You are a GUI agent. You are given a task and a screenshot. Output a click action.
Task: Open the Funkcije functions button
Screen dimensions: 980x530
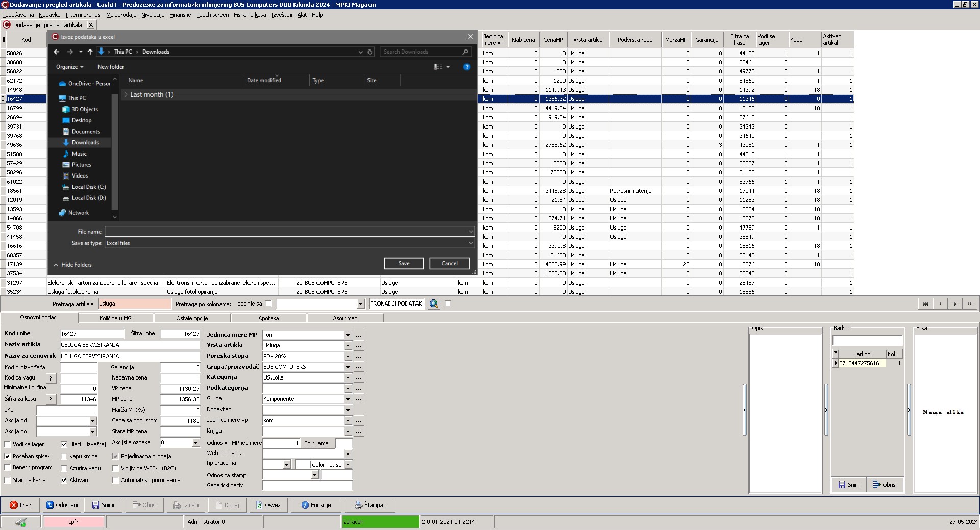point(316,505)
